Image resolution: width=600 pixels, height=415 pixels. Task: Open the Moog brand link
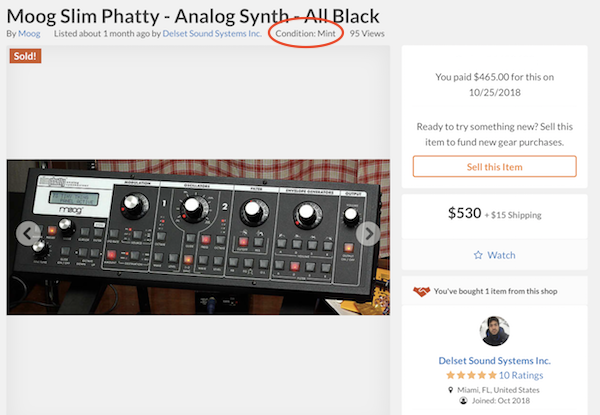point(29,33)
